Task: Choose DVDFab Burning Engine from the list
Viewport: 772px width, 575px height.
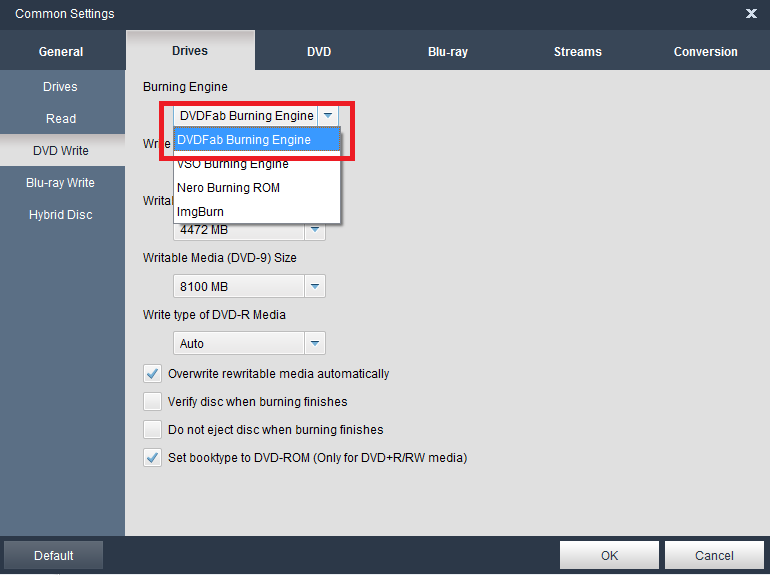Action: 257,139
